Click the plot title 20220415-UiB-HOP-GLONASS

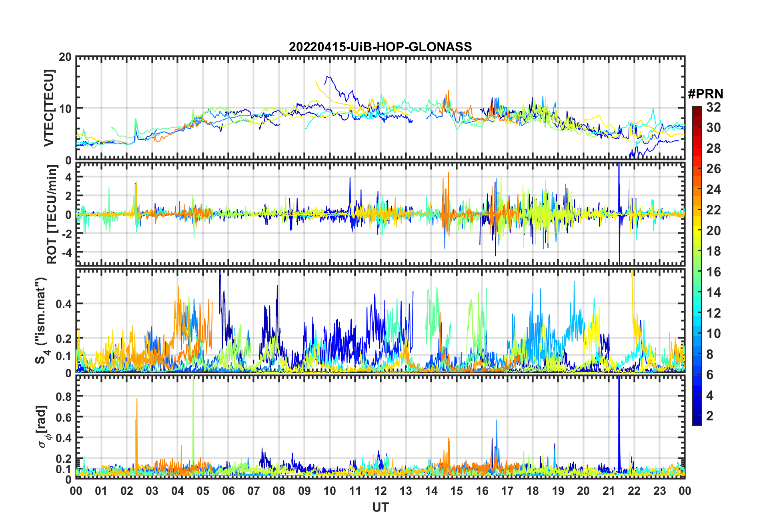(x=380, y=47)
